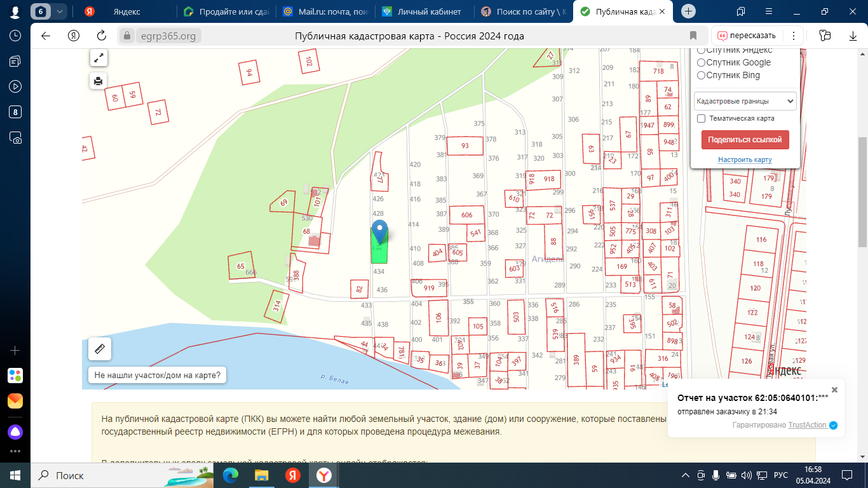This screenshot has height=488, width=868.
Task: Open File Explorer from the taskbar
Action: coord(261,475)
